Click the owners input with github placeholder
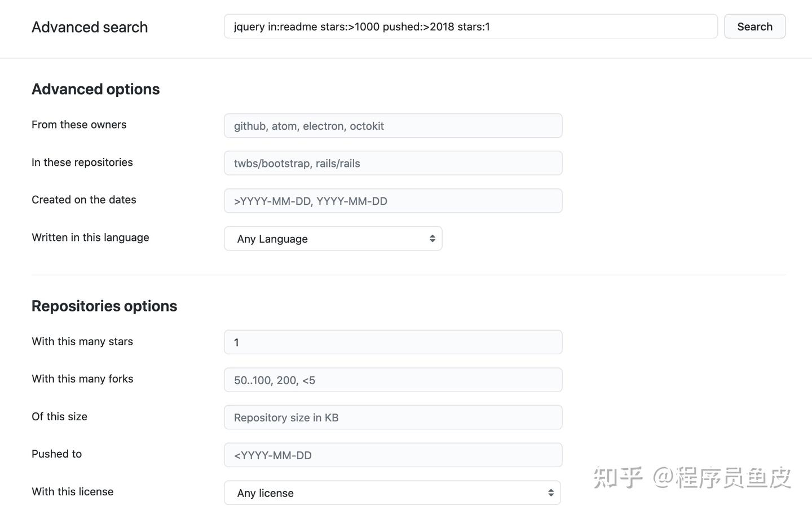 coord(393,126)
